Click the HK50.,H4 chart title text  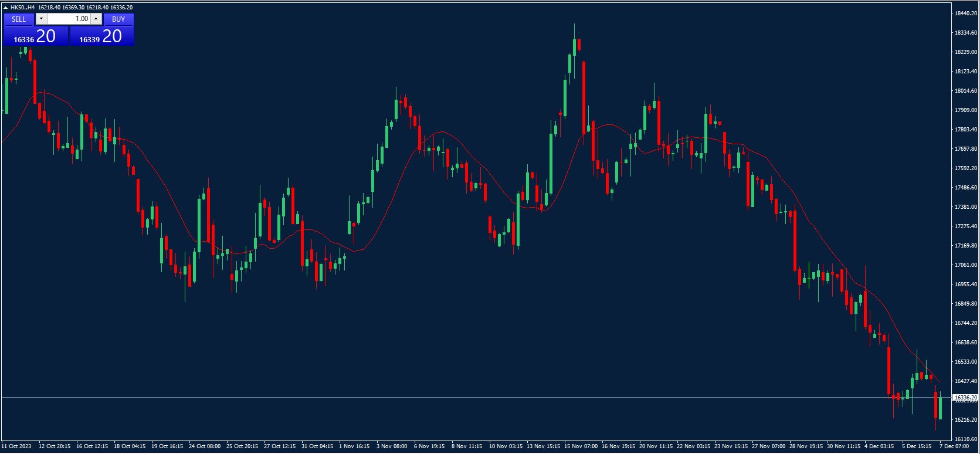pos(23,8)
